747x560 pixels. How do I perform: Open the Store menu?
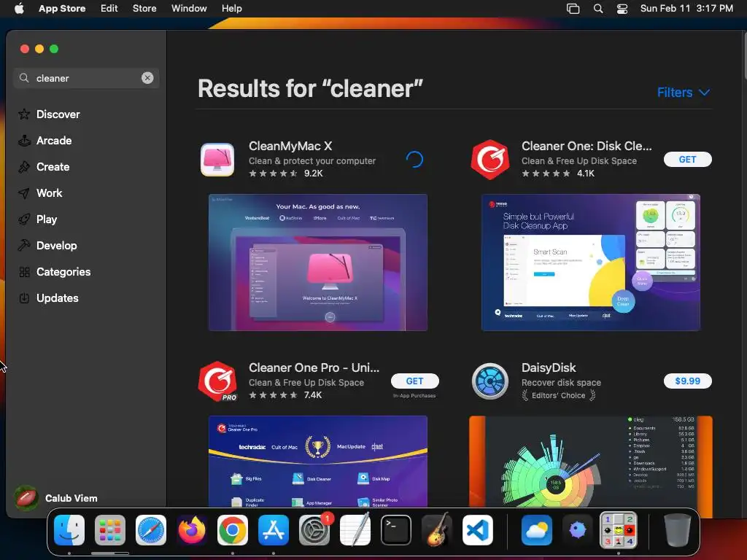(144, 9)
